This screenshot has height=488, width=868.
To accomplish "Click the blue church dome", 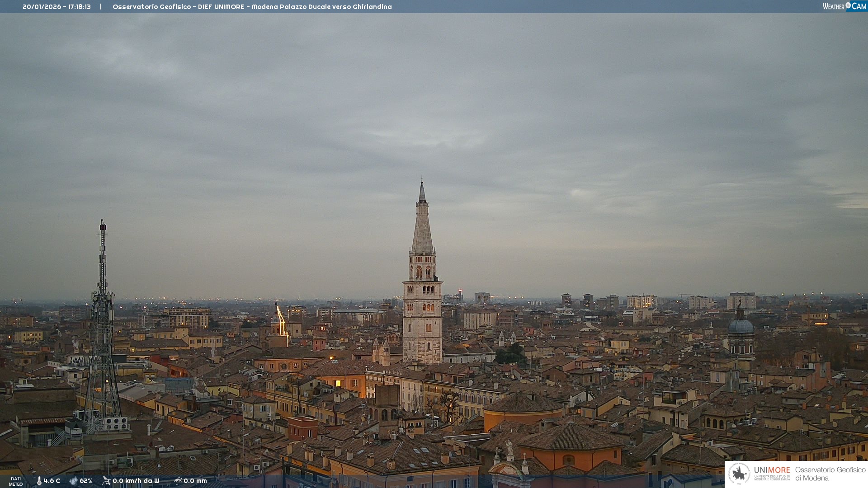I will [x=741, y=325].
